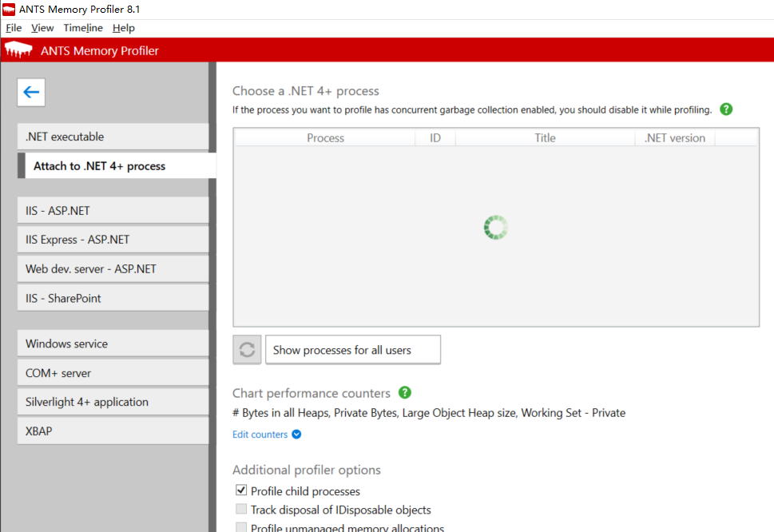
Task: Click the performance counters list text
Action: click(429, 413)
